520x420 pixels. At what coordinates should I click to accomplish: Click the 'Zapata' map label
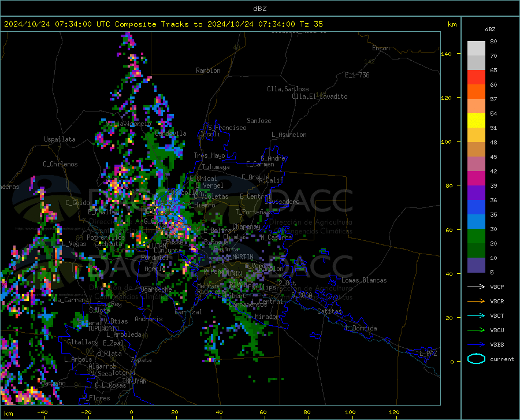142,360
